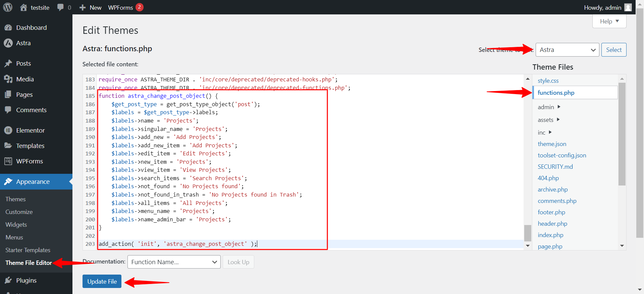This screenshot has height=294, width=644.
Task: Open page.php file
Action: click(550, 246)
